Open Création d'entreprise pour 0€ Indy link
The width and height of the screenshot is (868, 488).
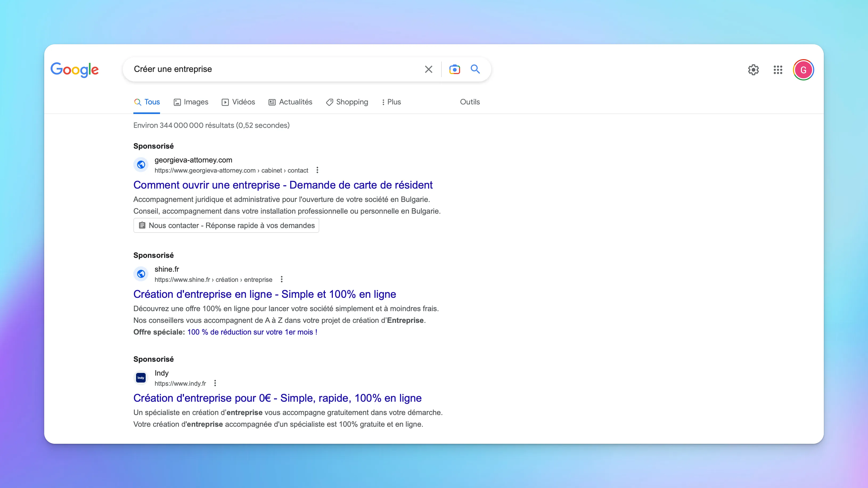(x=277, y=398)
